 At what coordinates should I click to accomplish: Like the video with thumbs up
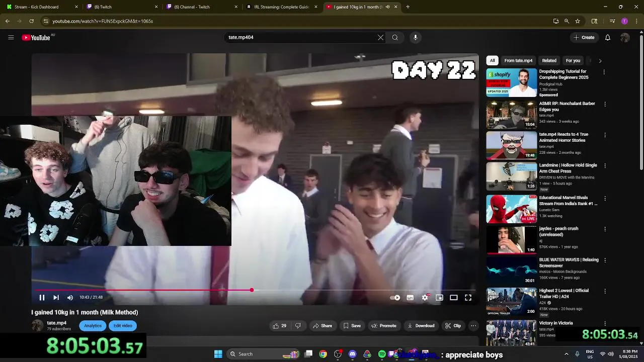coord(279,326)
